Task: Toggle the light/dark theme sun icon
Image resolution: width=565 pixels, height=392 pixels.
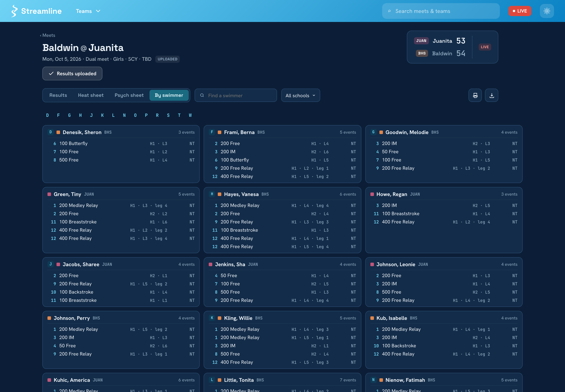Action: (547, 11)
